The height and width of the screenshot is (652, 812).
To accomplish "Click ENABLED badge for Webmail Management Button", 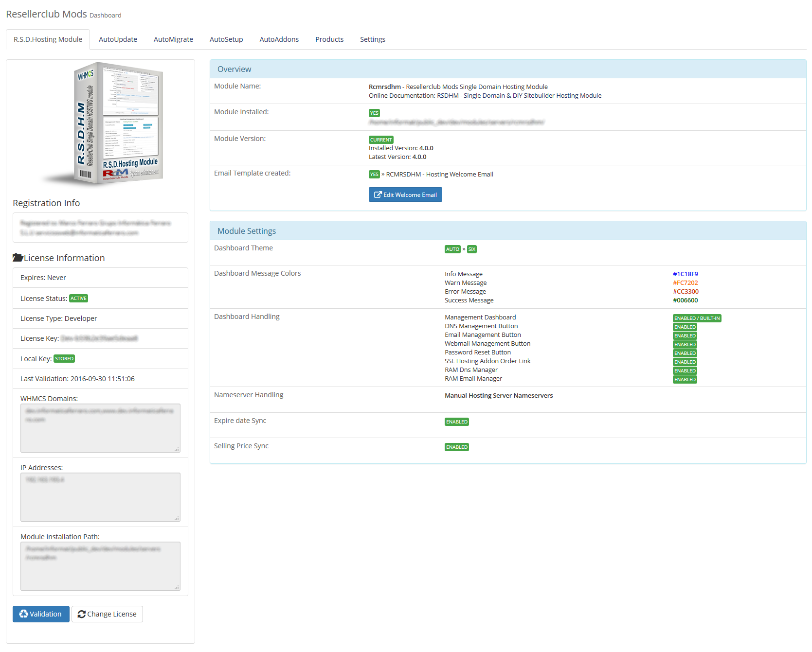I will coord(685,344).
